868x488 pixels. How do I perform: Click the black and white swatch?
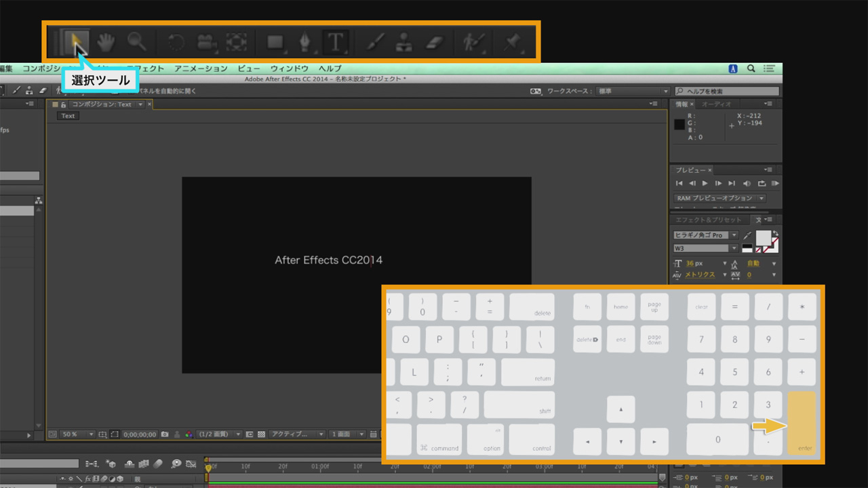pos(747,248)
